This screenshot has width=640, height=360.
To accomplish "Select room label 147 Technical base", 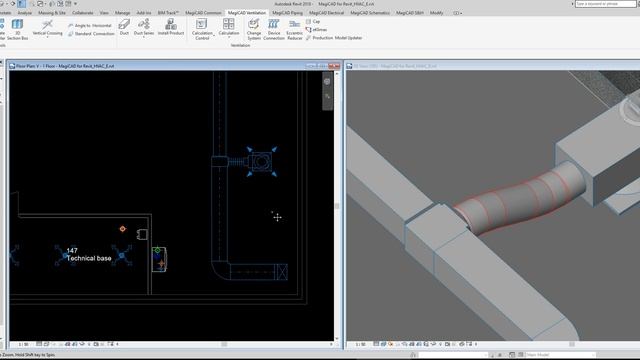I will click(89, 255).
